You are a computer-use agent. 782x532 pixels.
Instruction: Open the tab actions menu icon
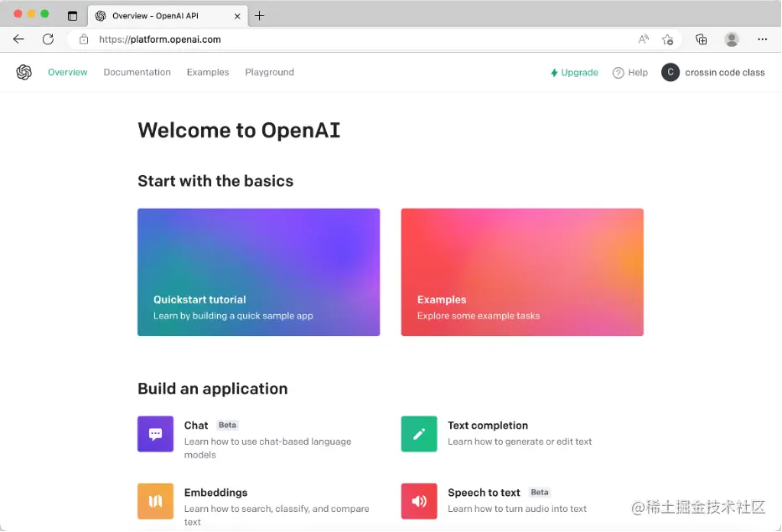click(72, 16)
